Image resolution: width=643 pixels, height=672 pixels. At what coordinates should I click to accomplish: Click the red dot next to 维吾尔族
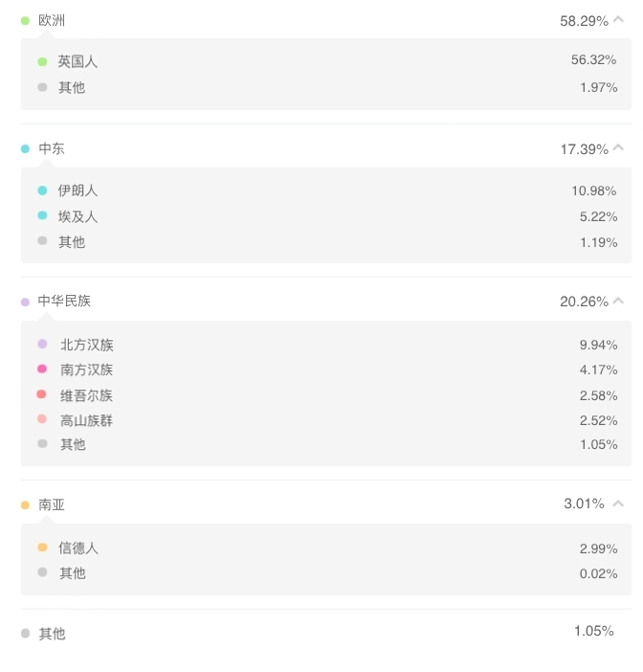[41, 393]
